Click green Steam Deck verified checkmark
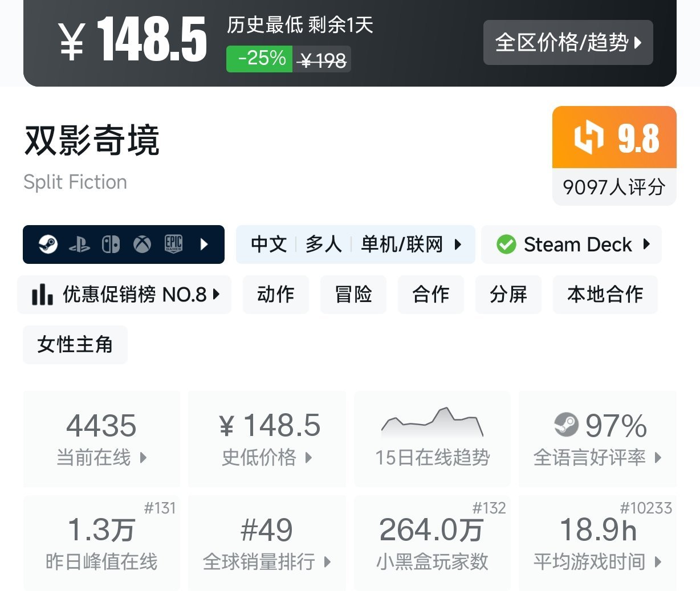Viewport: 700px width, 591px height. click(x=506, y=244)
